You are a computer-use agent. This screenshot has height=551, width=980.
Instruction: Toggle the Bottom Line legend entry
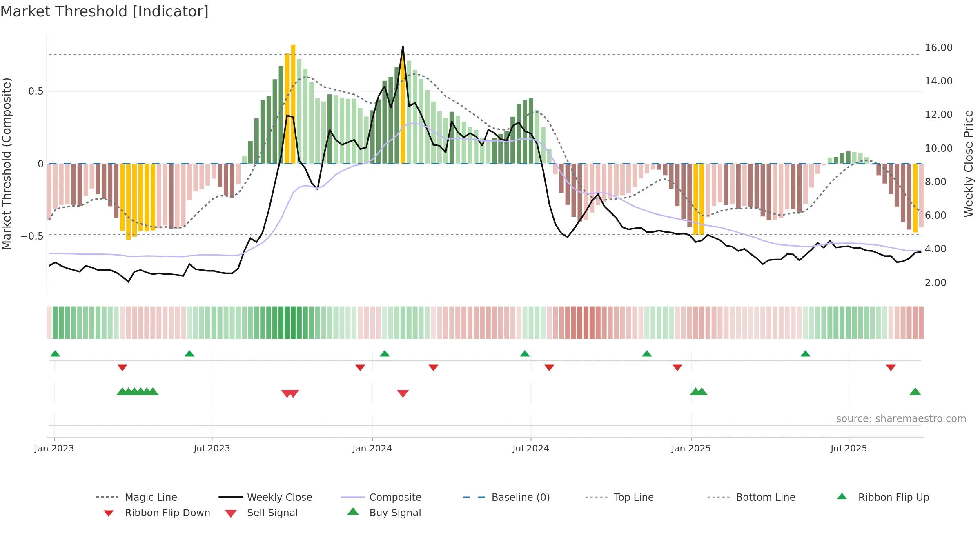[751, 497]
